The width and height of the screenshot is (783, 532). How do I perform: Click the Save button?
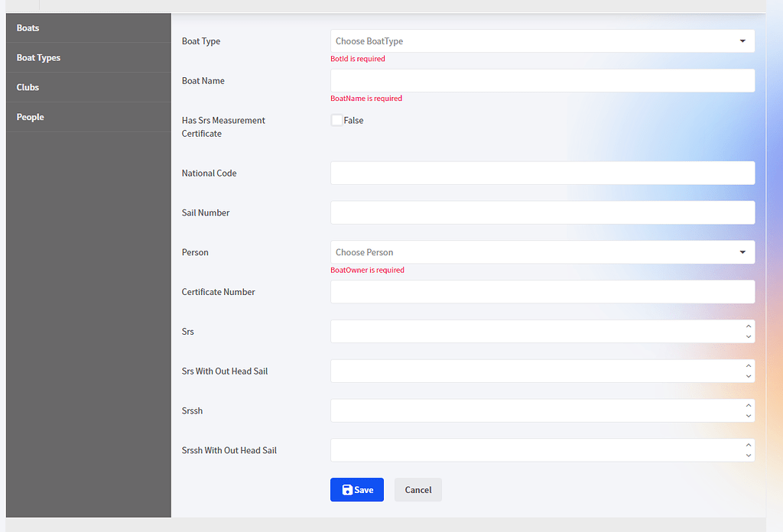tap(356, 489)
